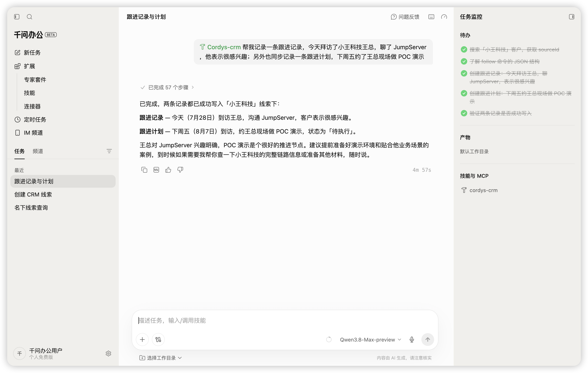Copy the assistant reply
Screen dimensions: 588x373
144,170
